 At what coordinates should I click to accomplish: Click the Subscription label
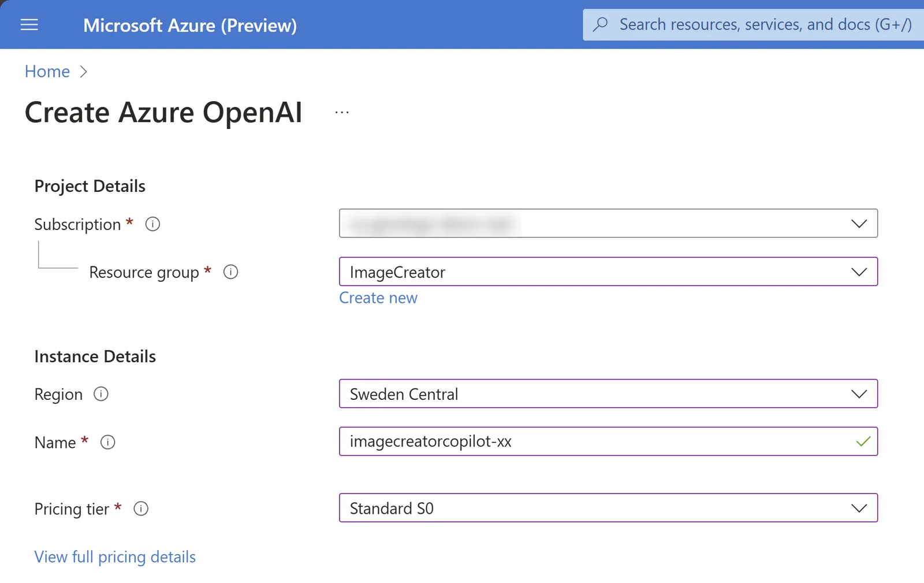point(77,224)
